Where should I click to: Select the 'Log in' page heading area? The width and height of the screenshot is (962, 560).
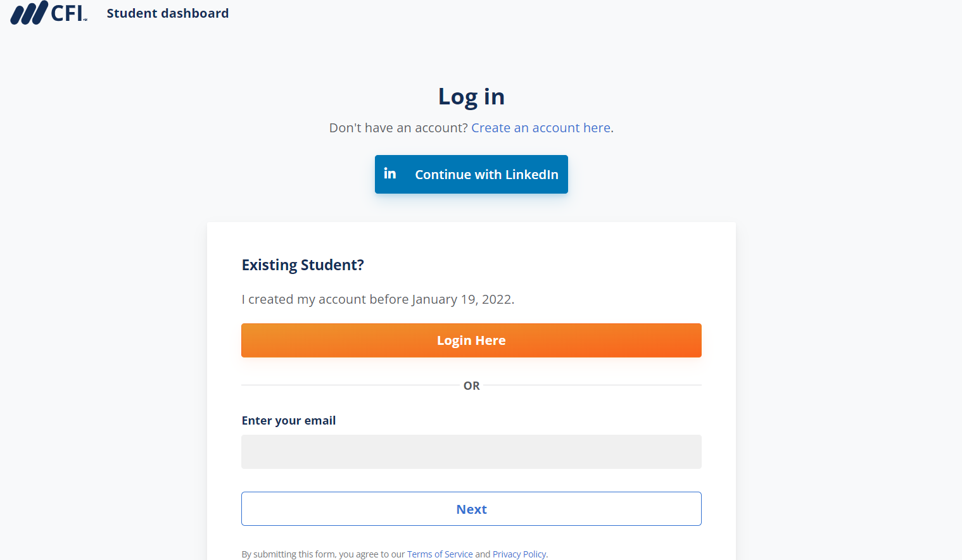coord(471,96)
